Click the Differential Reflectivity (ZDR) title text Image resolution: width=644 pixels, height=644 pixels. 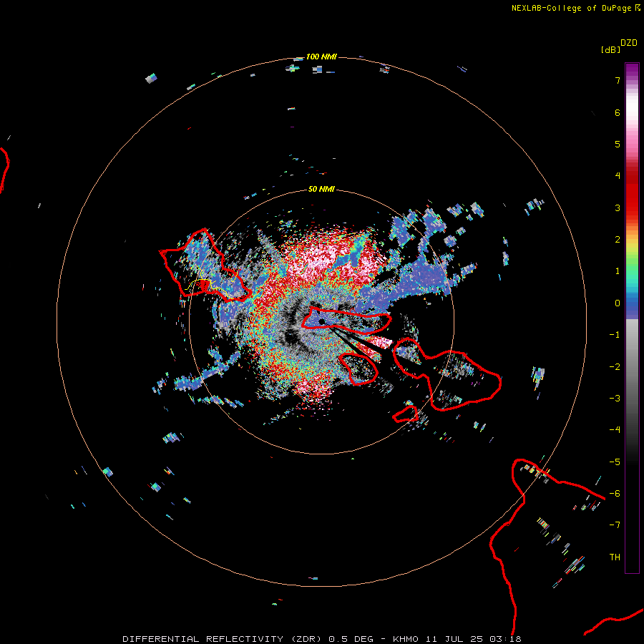point(222,639)
